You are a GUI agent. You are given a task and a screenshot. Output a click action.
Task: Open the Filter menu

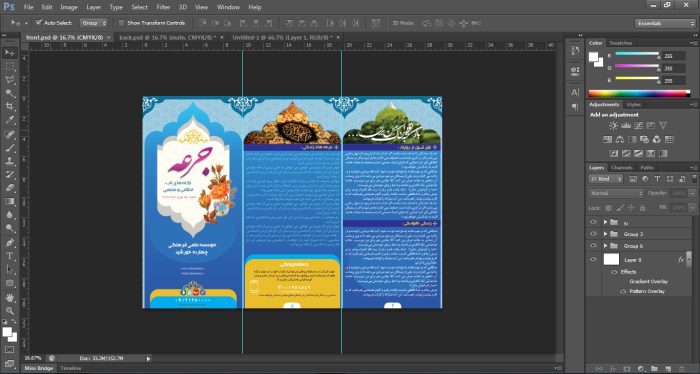(163, 7)
